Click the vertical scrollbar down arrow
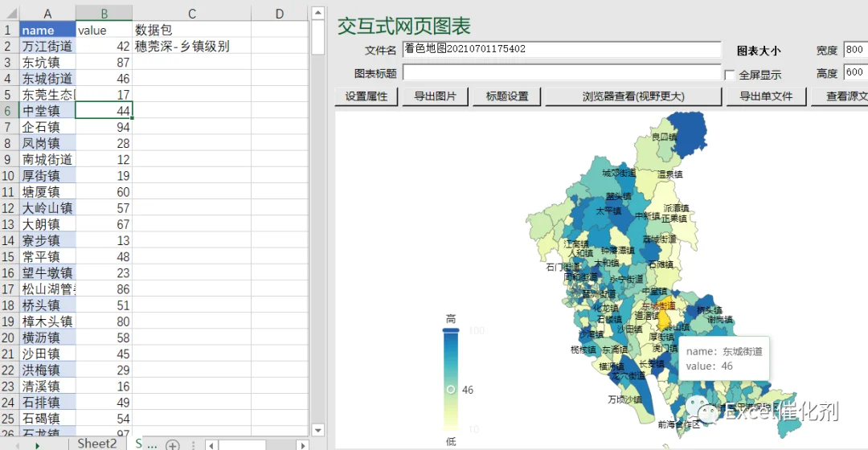The width and height of the screenshot is (868, 450). (317, 430)
